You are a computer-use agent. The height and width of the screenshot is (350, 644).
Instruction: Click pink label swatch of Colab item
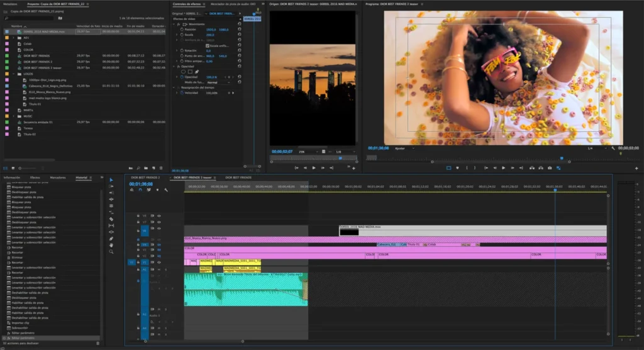click(6, 43)
